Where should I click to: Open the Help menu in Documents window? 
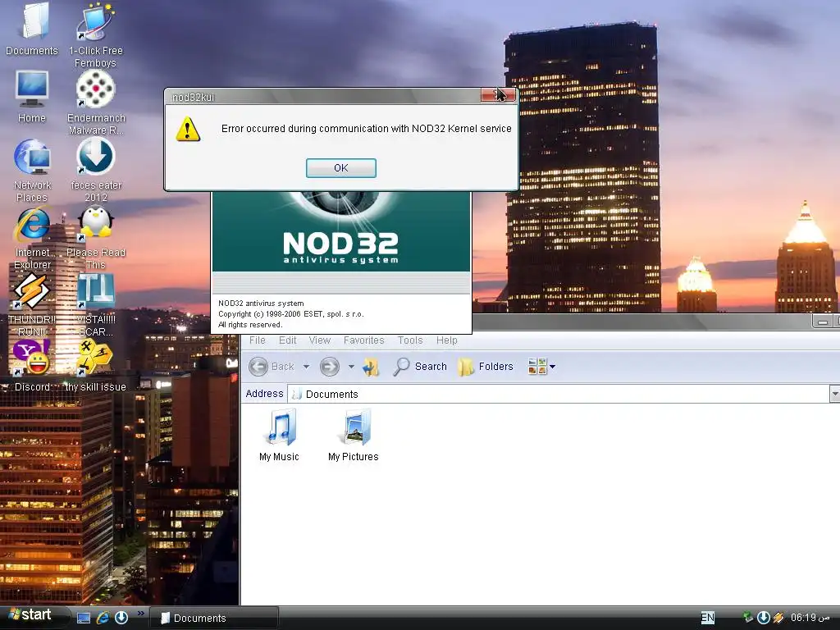[x=447, y=340]
